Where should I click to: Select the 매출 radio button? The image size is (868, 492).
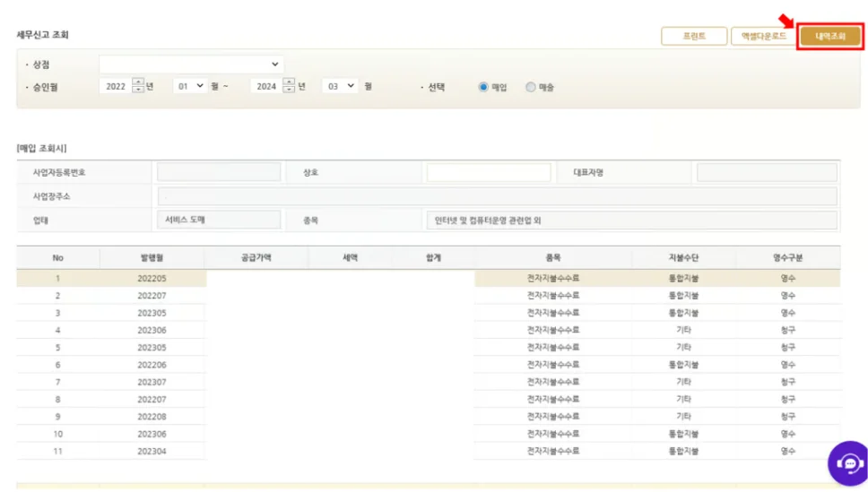(531, 87)
